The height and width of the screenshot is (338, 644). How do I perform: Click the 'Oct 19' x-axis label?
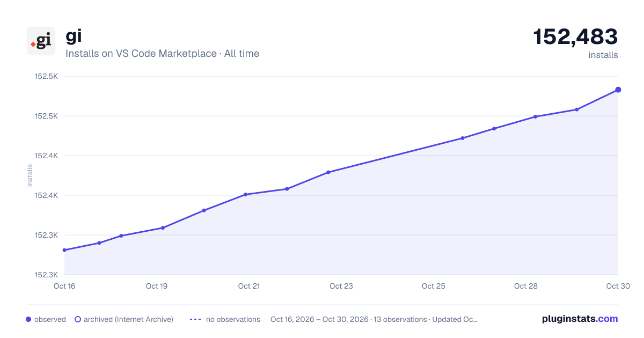[157, 286]
